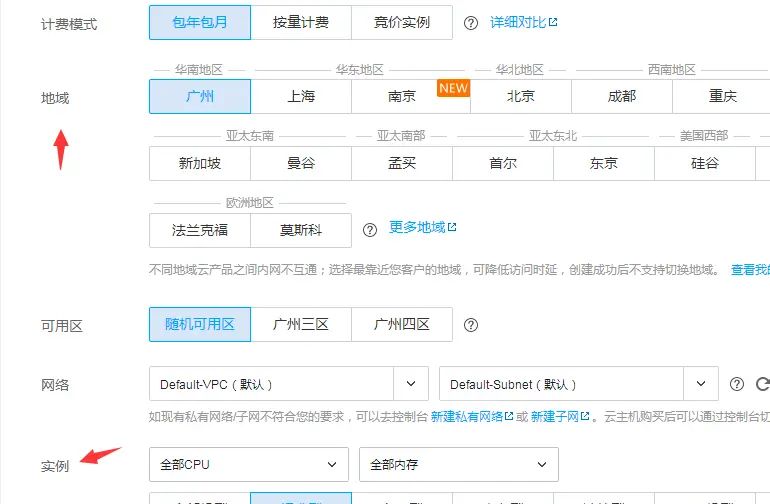Click help icon beside billing mode options
Screen dimensions: 770x504
[471, 22]
